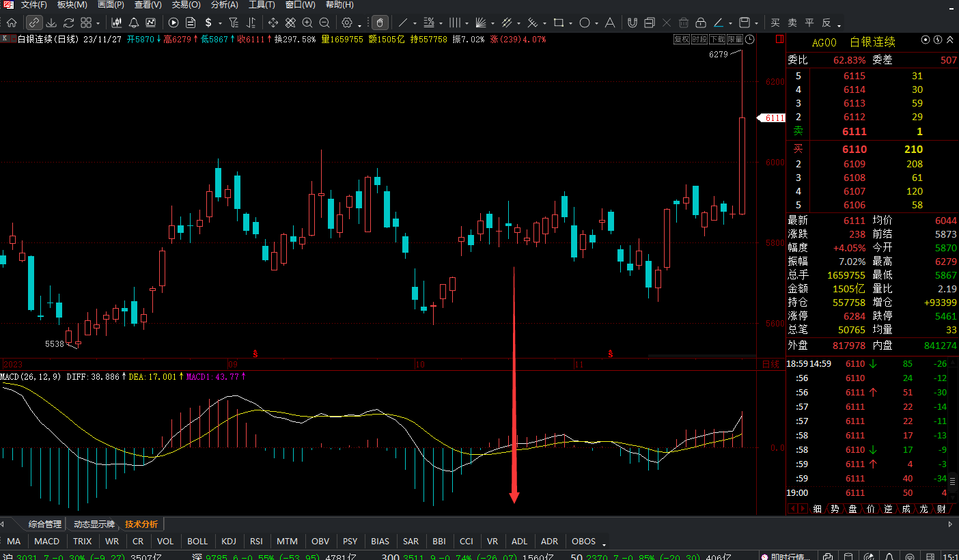This screenshot has height=560, width=959.
Task: Click the 反 reverse-position button
Action: (826, 23)
